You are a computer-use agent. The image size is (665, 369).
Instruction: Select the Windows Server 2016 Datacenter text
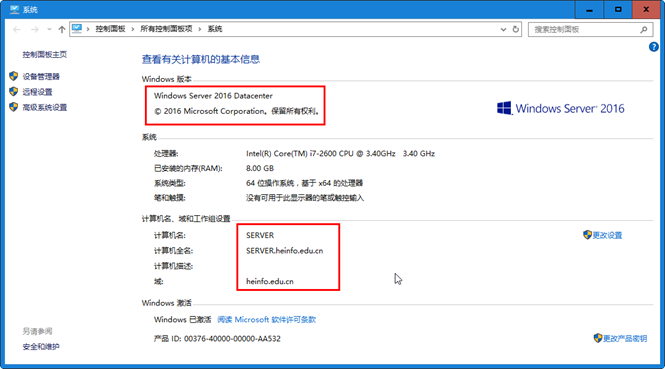[x=213, y=96]
